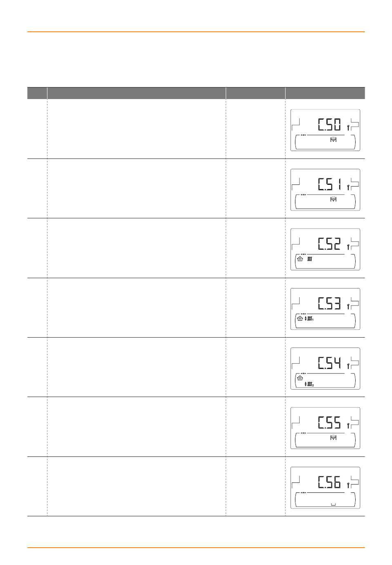Click the wrench icon in the C.51 display
This screenshot has width=392, height=565.
point(348,187)
